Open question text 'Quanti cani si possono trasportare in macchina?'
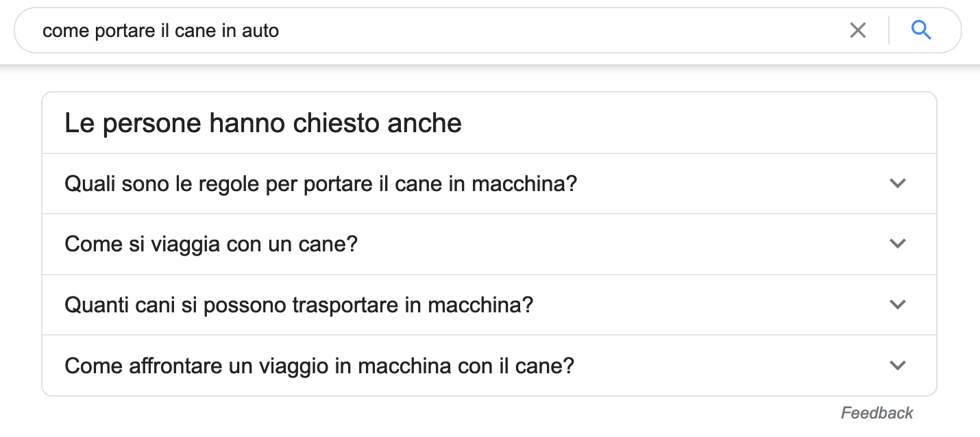 pyautogui.click(x=299, y=304)
